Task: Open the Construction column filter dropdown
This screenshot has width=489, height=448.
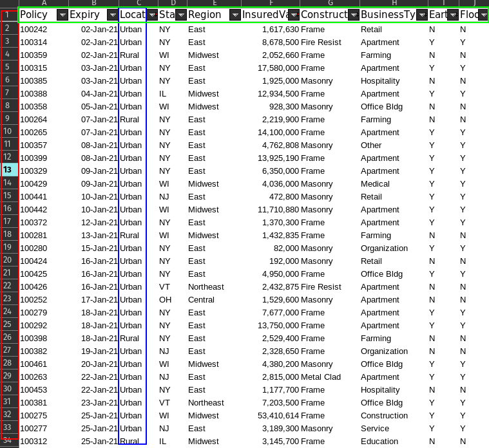Action: 354,15
